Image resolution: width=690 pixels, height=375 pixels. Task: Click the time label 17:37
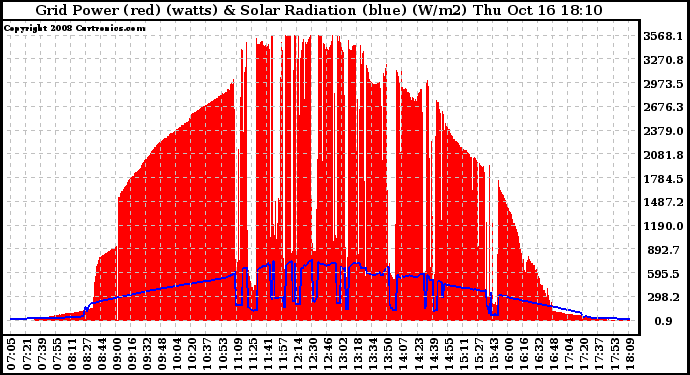coord(599,354)
